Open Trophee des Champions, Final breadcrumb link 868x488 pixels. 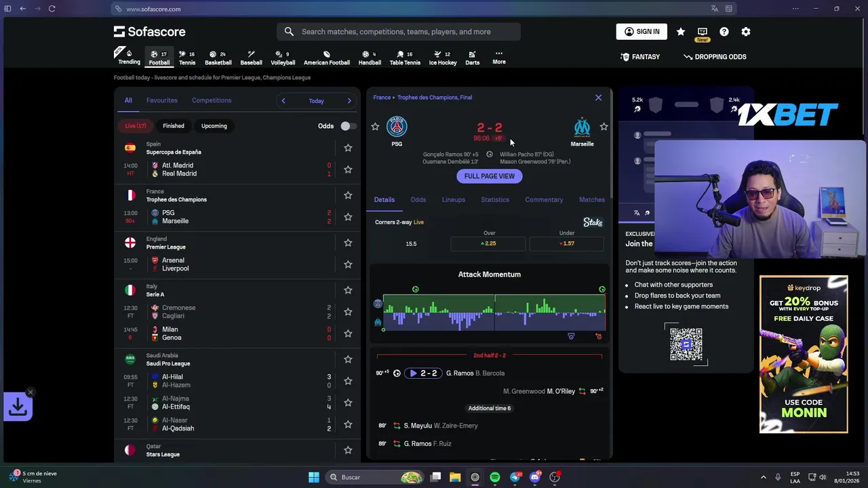435,98
